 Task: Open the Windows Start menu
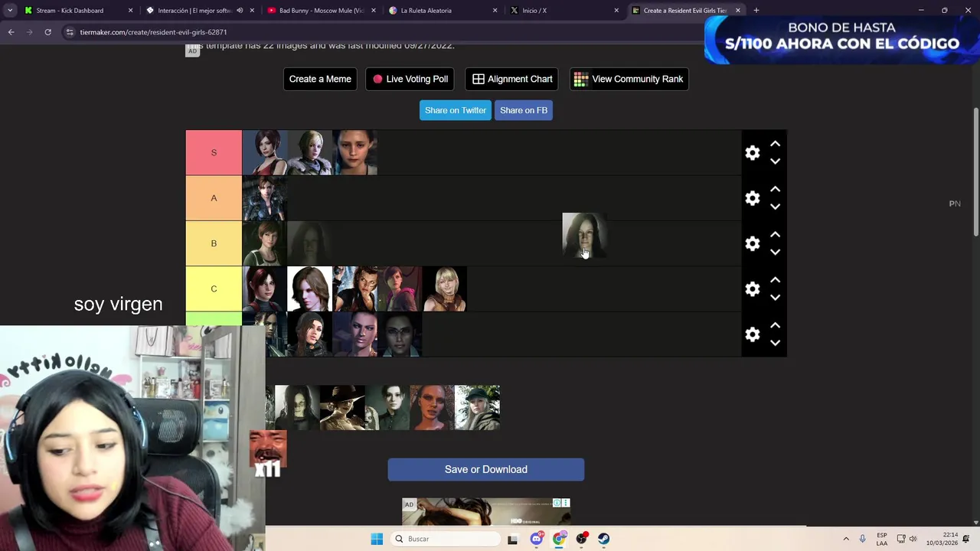[377, 539]
